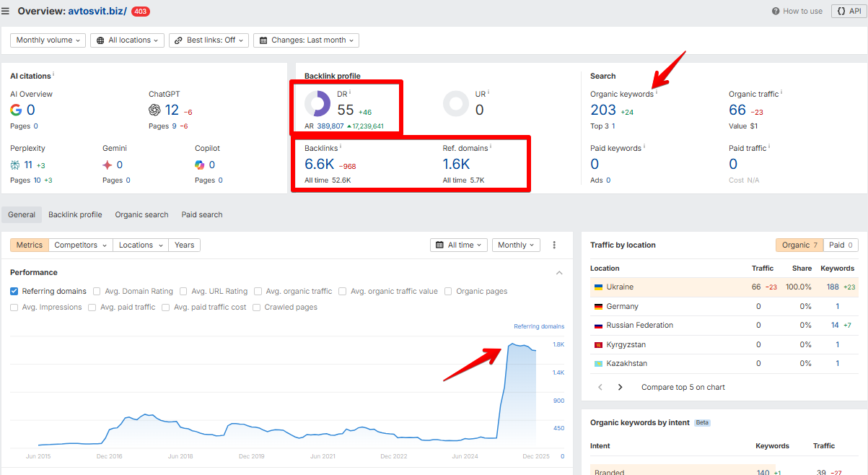The height and width of the screenshot is (475, 868).
Task: Open the All locations dropdown
Action: [x=128, y=40]
